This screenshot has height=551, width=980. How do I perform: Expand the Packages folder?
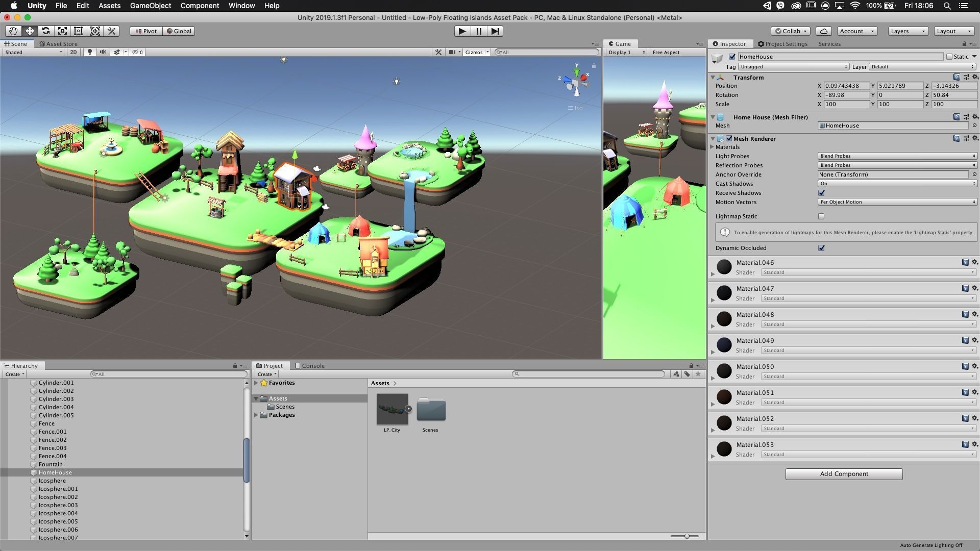coord(256,415)
